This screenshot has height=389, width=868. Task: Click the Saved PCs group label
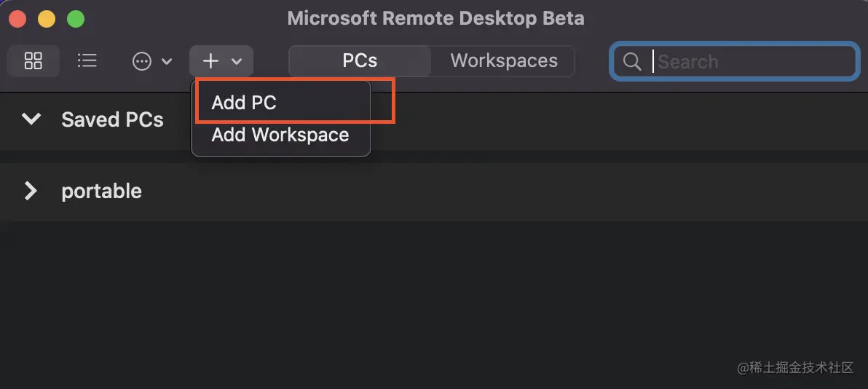tap(112, 119)
